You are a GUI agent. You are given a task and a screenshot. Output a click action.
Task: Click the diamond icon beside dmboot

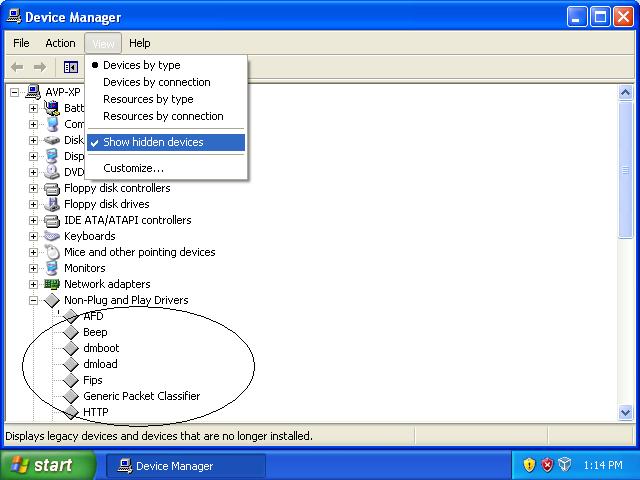pyautogui.click(x=71, y=348)
